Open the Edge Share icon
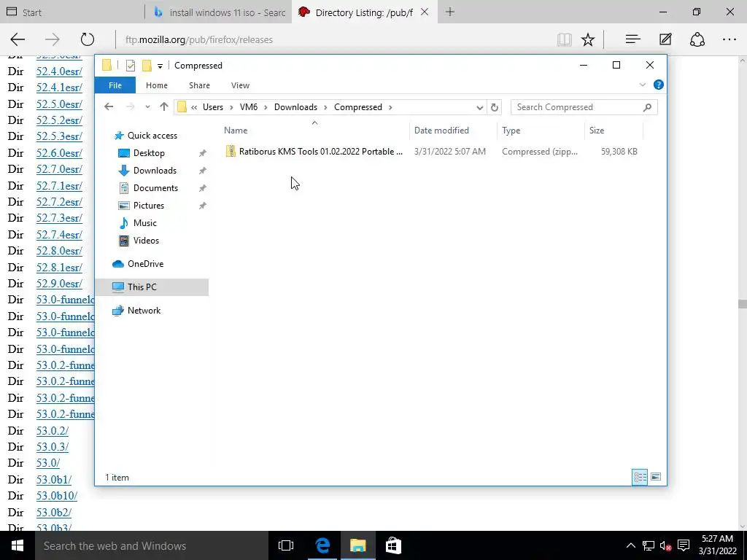This screenshot has width=747, height=560. pyautogui.click(x=697, y=39)
